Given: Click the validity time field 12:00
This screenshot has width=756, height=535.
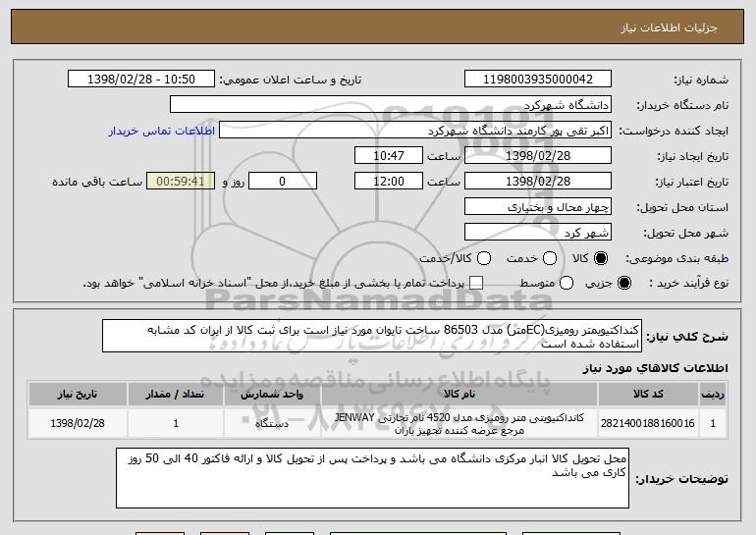Looking at the screenshot, I should 389,182.
